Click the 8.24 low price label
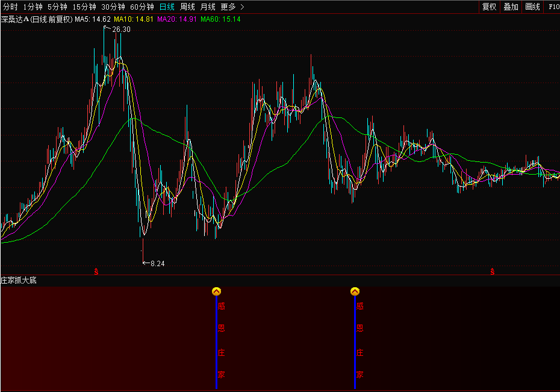This screenshot has width=560, height=392. [158, 264]
